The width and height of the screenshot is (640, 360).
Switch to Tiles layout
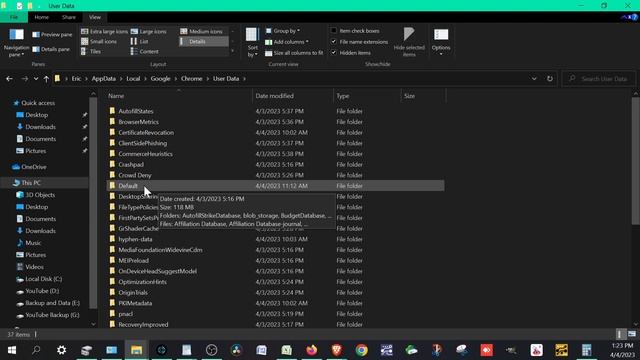point(91,51)
